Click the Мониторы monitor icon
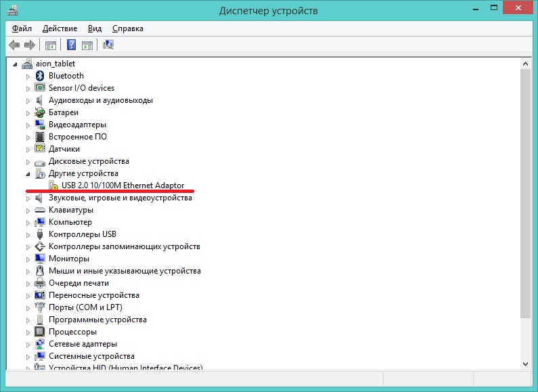This screenshot has width=538, height=392. 40,259
